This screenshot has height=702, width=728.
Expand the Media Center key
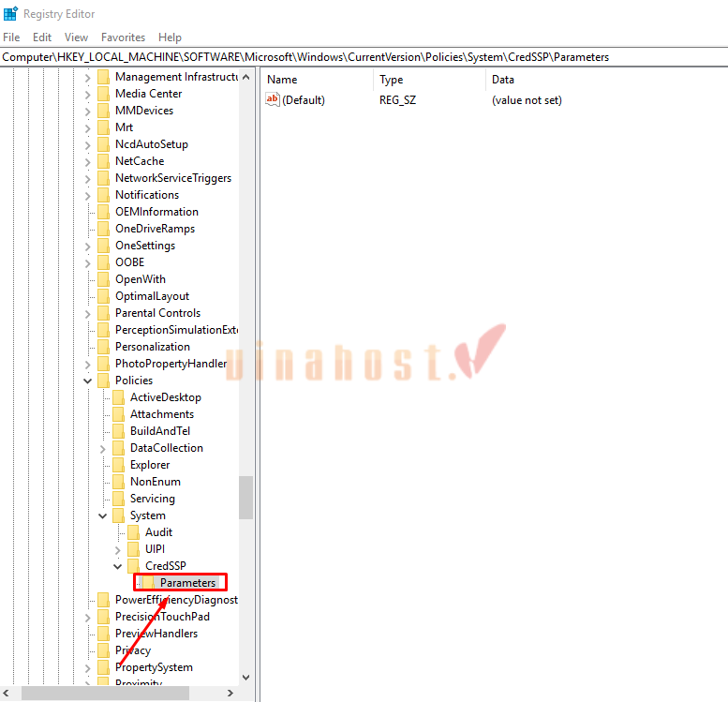88,95
